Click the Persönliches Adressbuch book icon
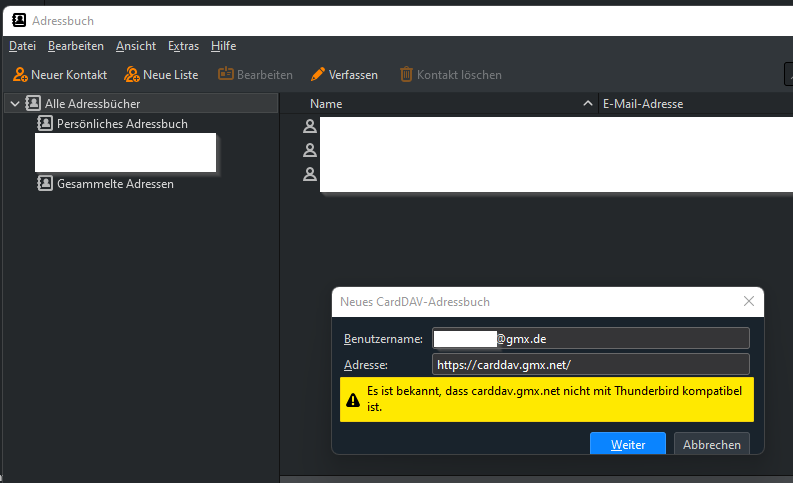The image size is (793, 483). [45, 123]
